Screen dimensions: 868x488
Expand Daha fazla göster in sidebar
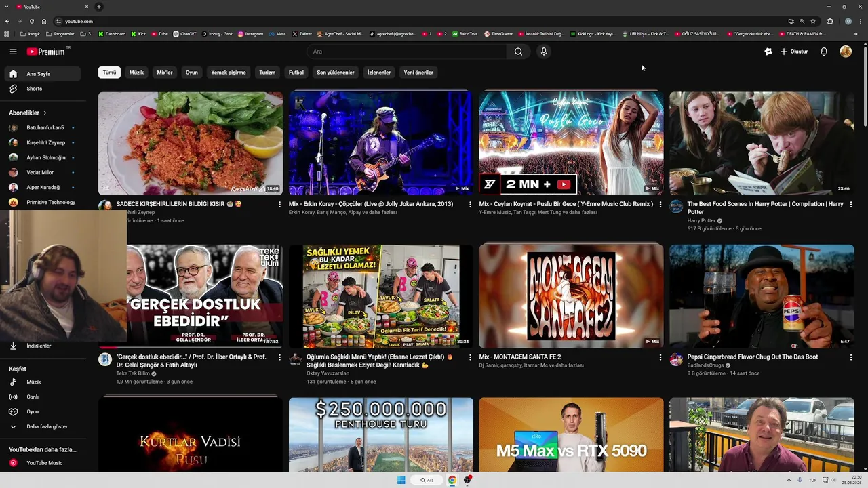click(42, 426)
